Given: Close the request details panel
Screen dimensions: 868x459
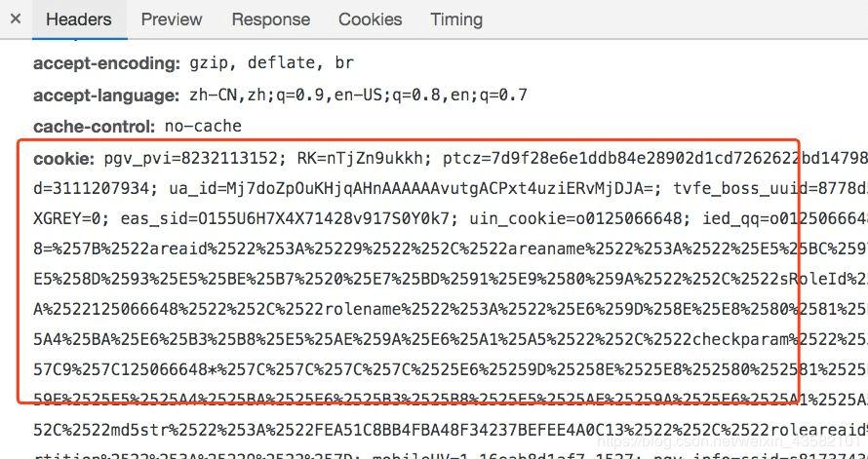Looking at the screenshot, I should [x=15, y=19].
